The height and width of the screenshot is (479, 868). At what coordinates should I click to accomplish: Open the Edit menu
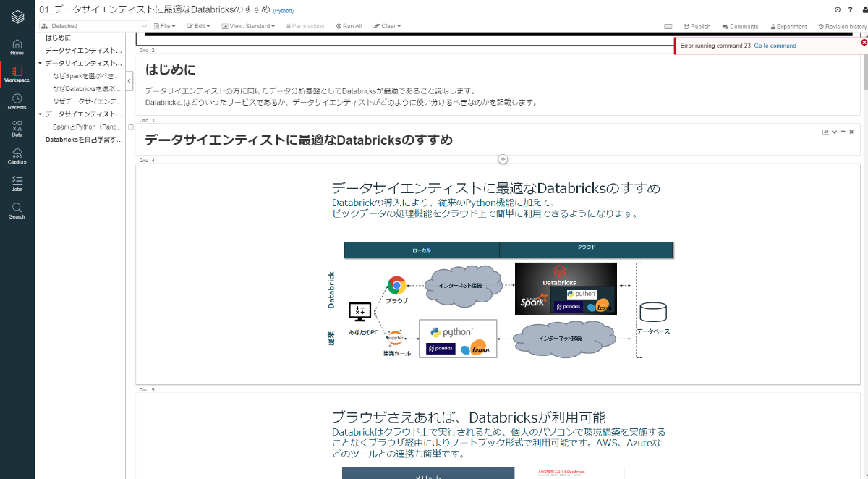tap(199, 26)
